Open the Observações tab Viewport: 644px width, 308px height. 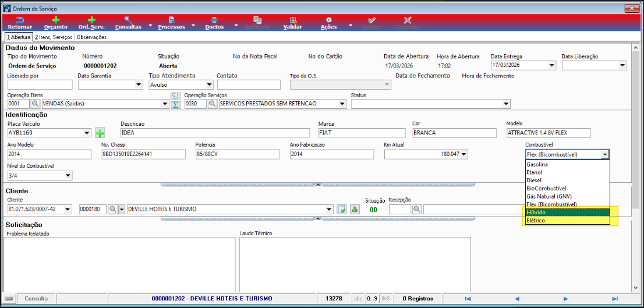(x=92, y=37)
